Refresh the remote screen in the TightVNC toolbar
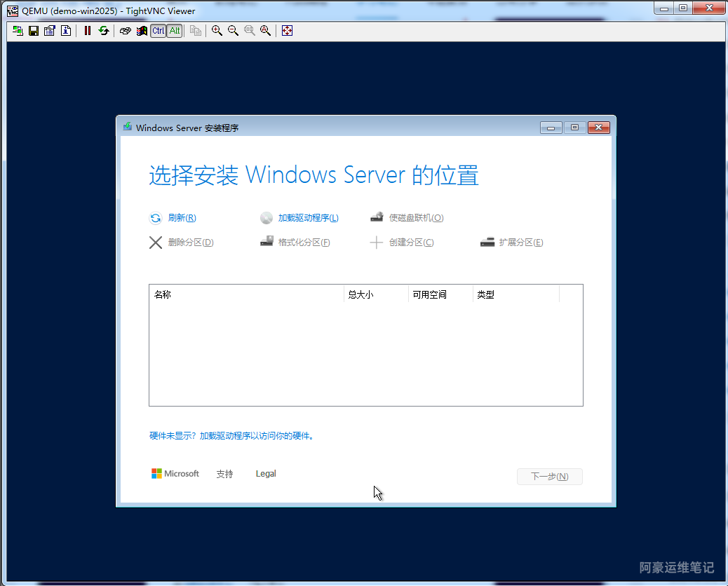 point(104,31)
